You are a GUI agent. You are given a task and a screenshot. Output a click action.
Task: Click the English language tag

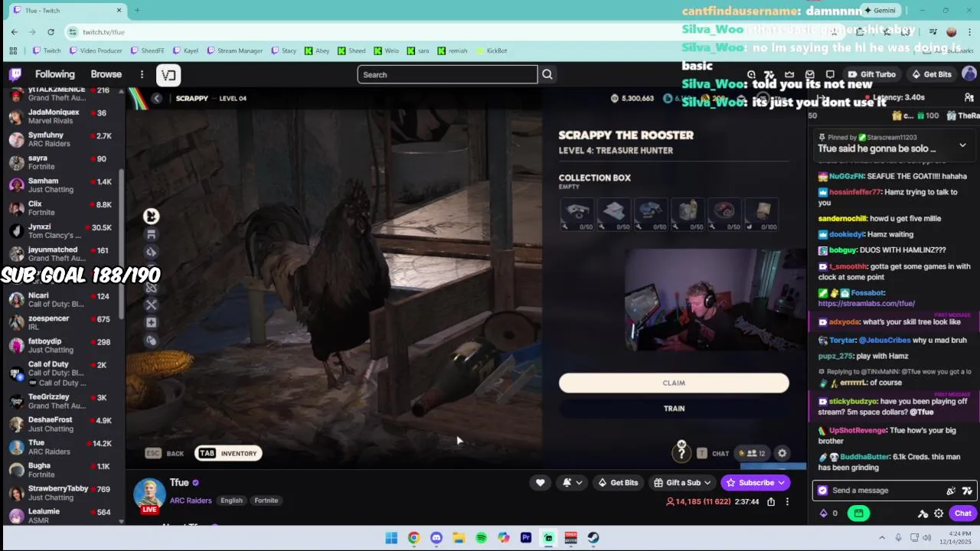pyautogui.click(x=231, y=500)
